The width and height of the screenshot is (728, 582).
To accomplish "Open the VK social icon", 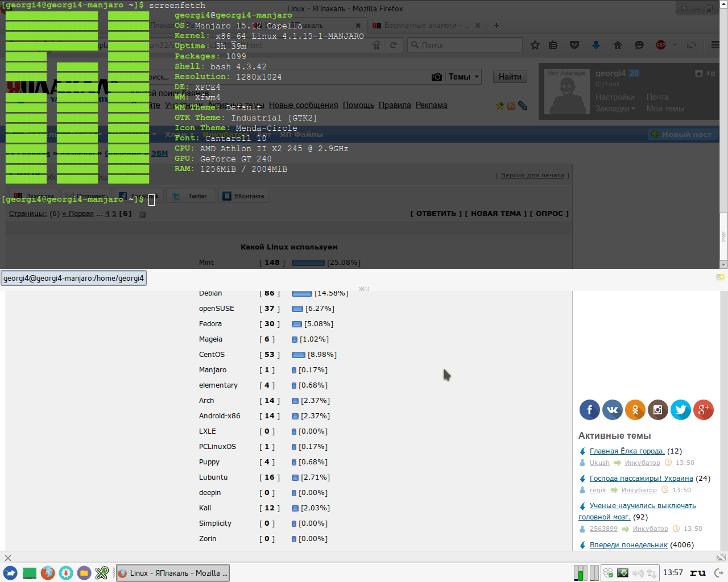I will coord(613,410).
